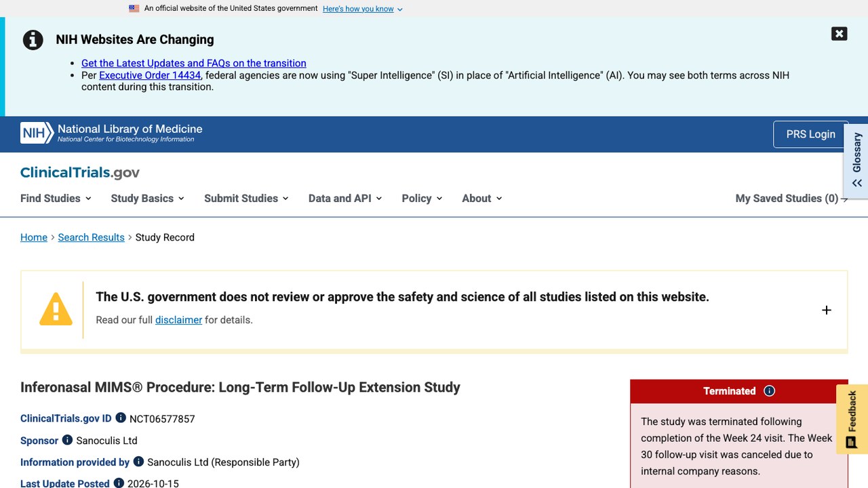Viewport: 868px width, 488px height.
Task: Go to Search Results breadcrumb
Action: pyautogui.click(x=91, y=237)
